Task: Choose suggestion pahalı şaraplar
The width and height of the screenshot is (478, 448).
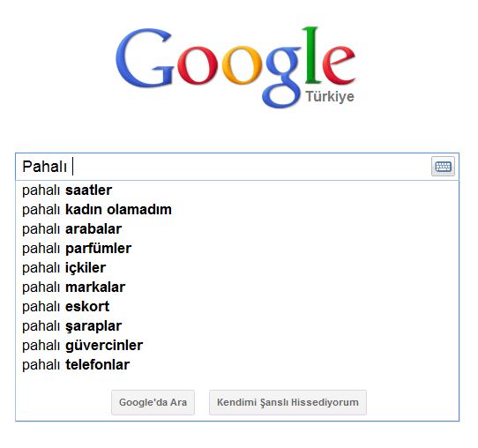Action: click(x=237, y=326)
